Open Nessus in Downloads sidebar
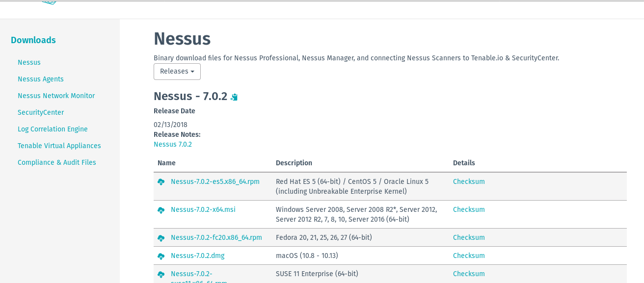The width and height of the screenshot is (644, 283). pyautogui.click(x=29, y=62)
